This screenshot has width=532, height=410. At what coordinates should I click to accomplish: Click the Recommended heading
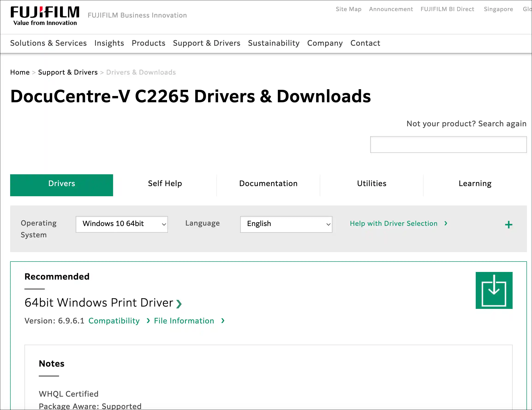[57, 276]
